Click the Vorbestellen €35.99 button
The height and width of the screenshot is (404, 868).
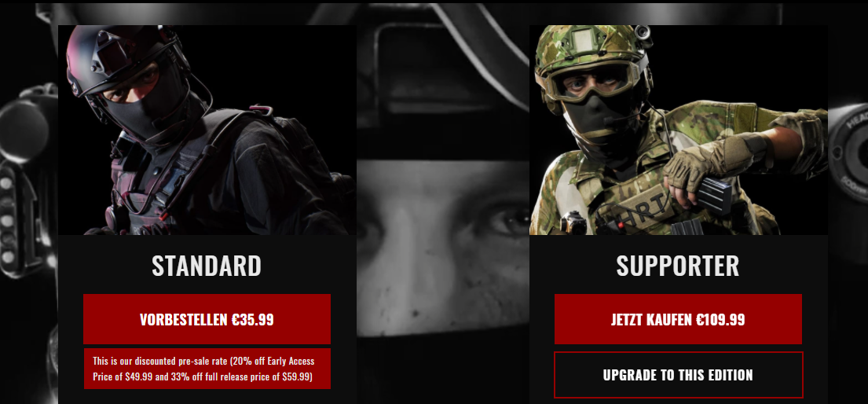tap(207, 319)
